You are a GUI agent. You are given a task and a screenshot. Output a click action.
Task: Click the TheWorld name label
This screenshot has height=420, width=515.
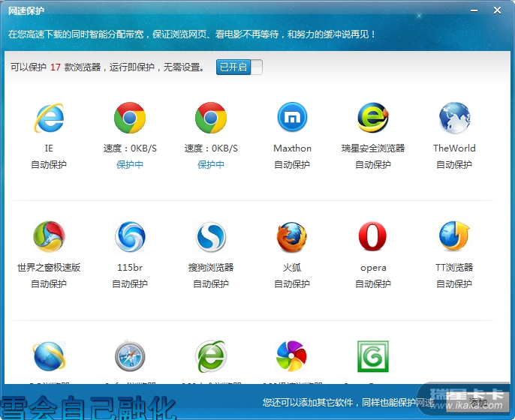point(454,148)
